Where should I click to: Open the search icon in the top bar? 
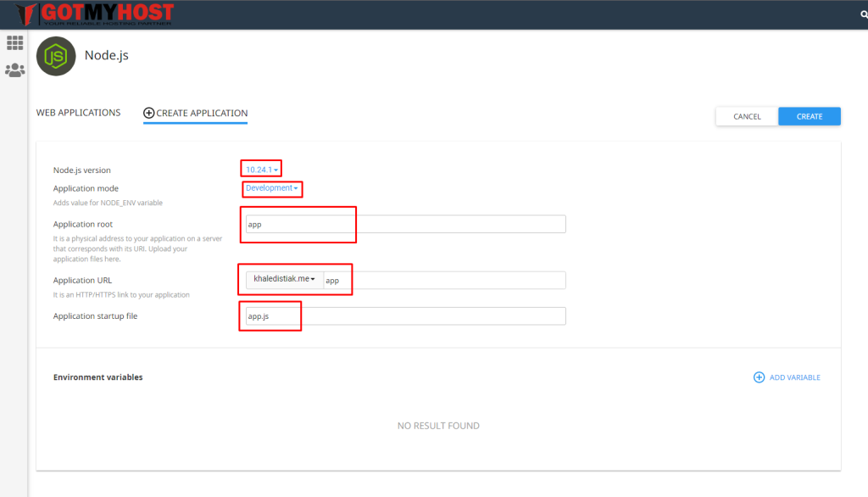pos(863,14)
